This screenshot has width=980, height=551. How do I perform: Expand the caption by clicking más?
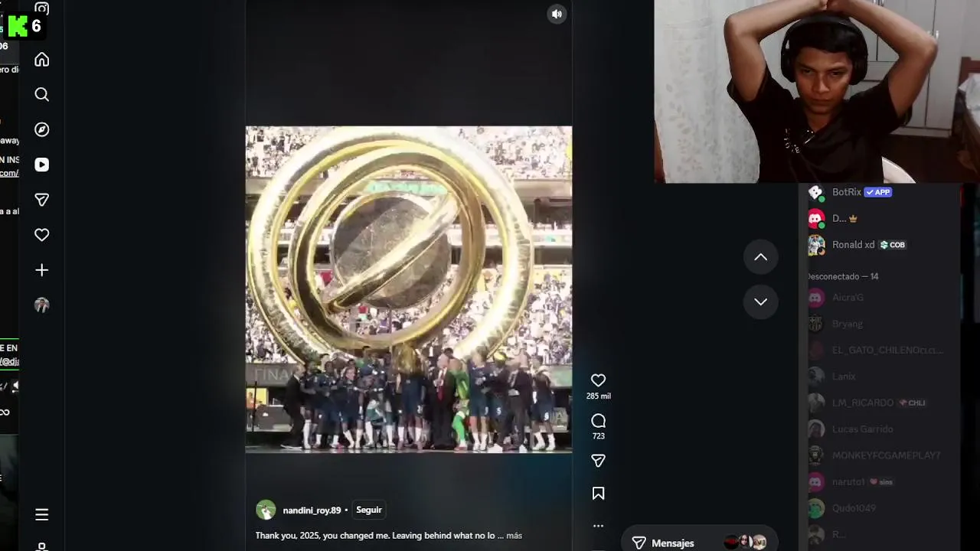pyautogui.click(x=514, y=536)
